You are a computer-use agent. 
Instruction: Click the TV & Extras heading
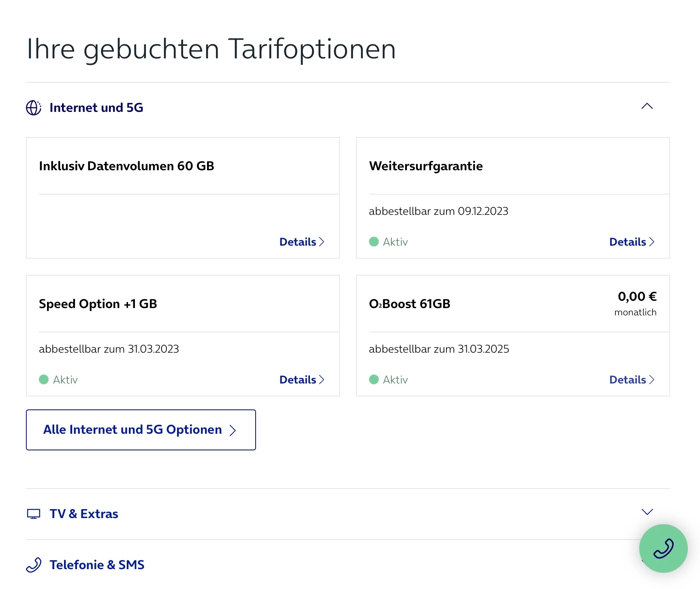point(84,514)
